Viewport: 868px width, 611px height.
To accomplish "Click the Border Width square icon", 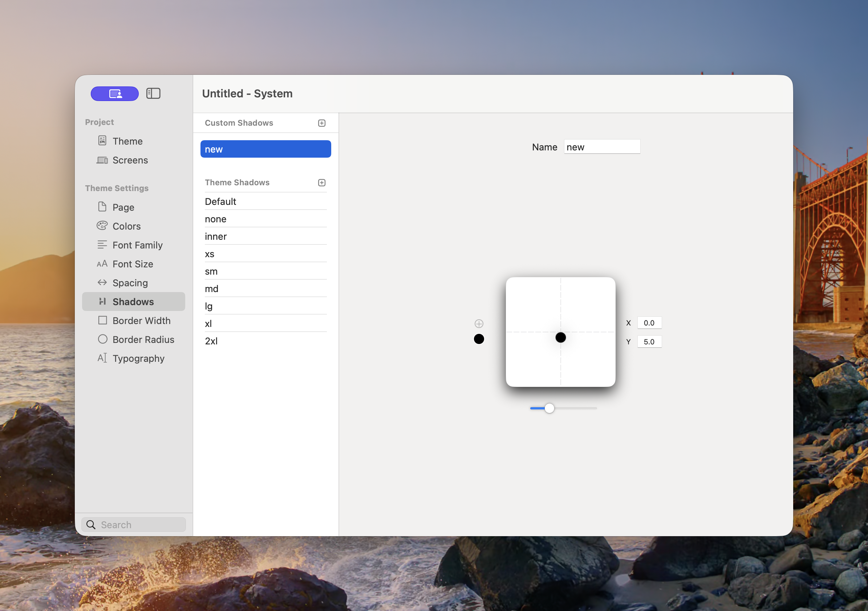I will 102,320.
